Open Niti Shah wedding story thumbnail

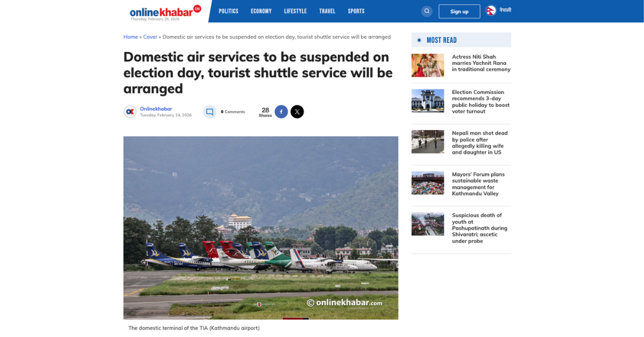click(x=428, y=65)
